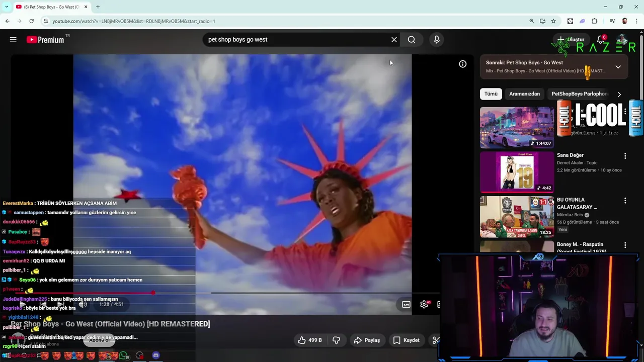Open the Mümtaz Reis video thumbnail
The width and height of the screenshot is (644, 362).
click(517, 217)
